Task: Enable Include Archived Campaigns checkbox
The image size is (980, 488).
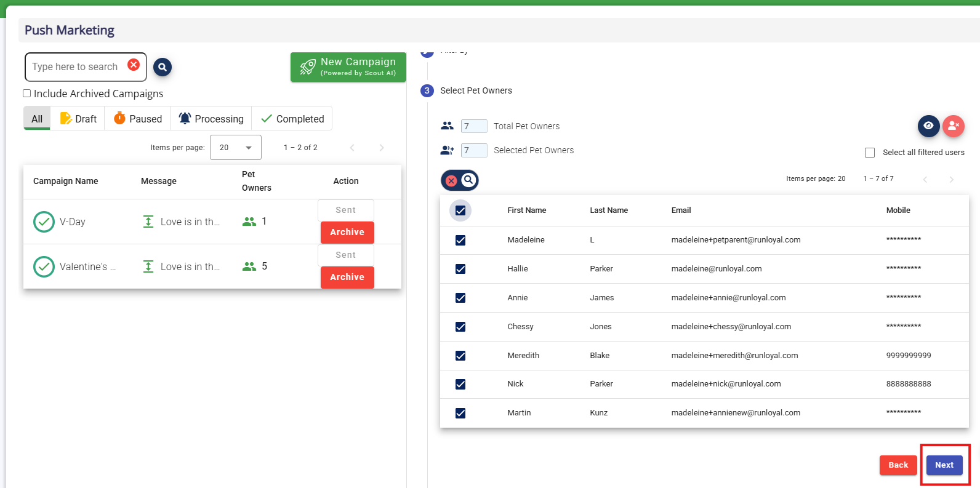Action: pos(27,94)
